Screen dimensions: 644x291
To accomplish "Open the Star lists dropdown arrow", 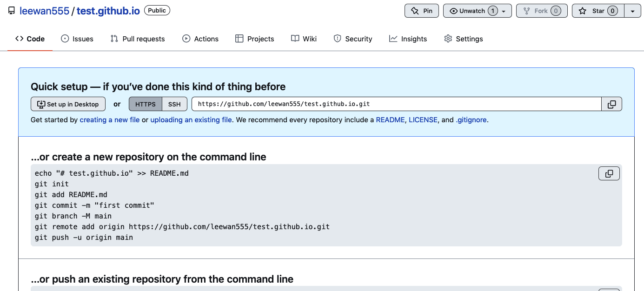I will [632, 11].
